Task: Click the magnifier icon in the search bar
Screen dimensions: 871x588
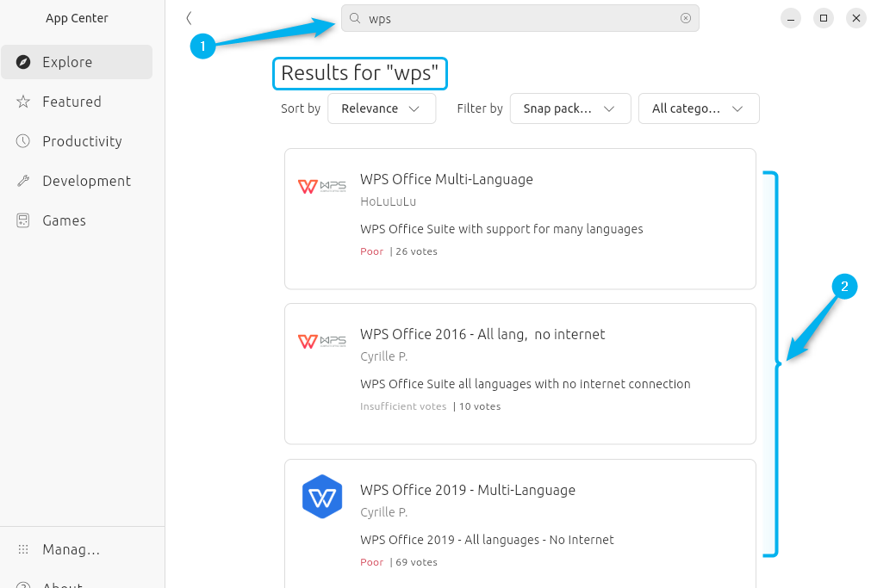Action: tap(353, 17)
